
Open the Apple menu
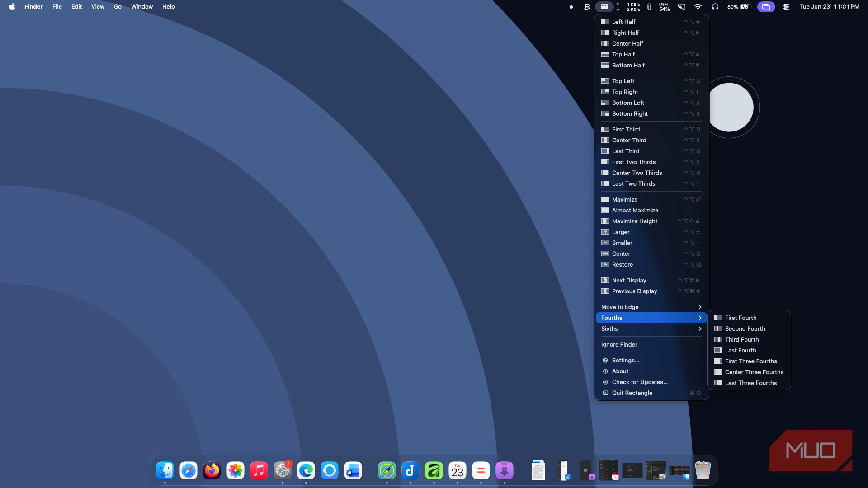point(12,7)
